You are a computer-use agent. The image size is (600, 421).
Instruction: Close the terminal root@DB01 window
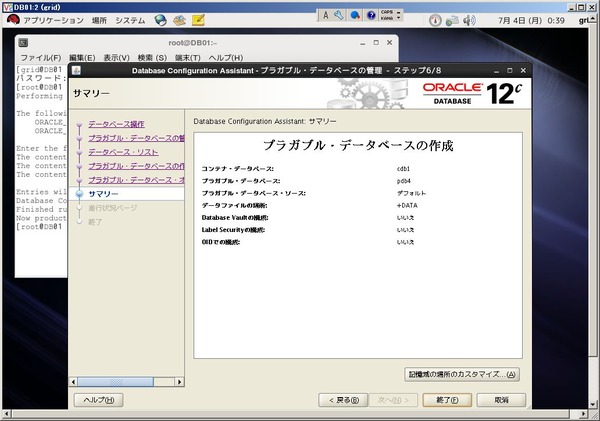pos(390,43)
